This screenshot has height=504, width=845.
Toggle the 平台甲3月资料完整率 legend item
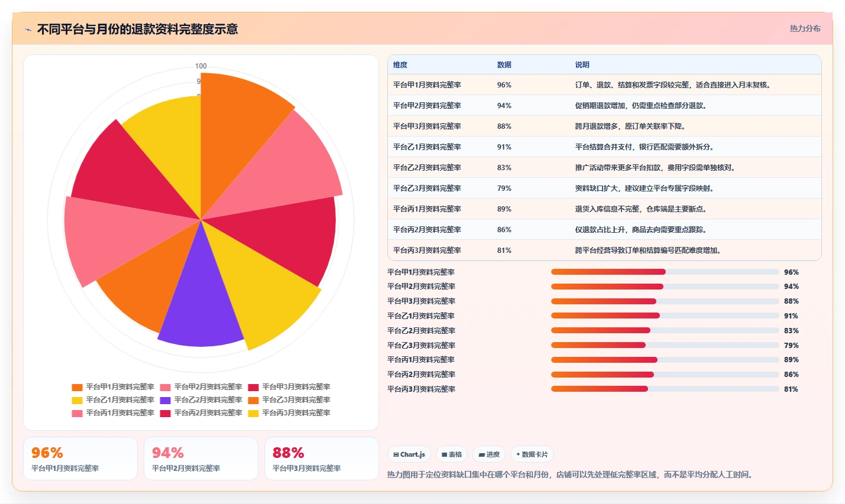(289, 387)
